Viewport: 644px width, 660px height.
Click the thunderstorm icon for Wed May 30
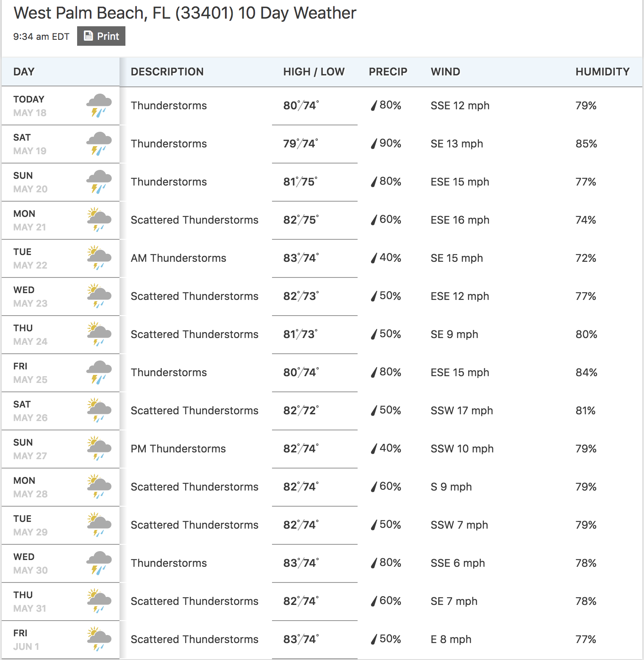tap(99, 563)
